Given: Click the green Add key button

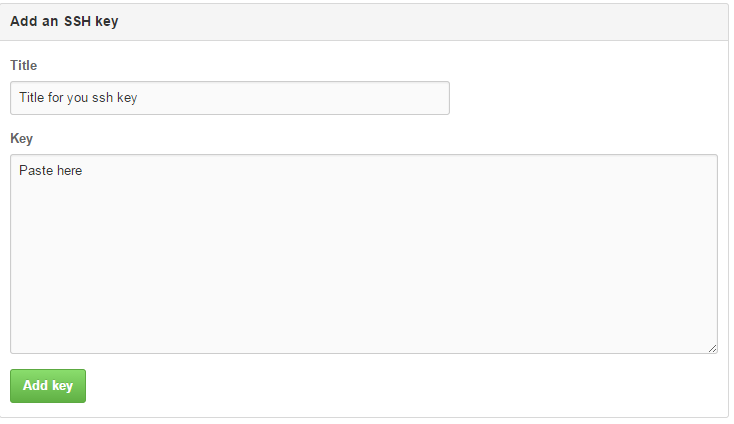Looking at the screenshot, I should click(48, 386).
